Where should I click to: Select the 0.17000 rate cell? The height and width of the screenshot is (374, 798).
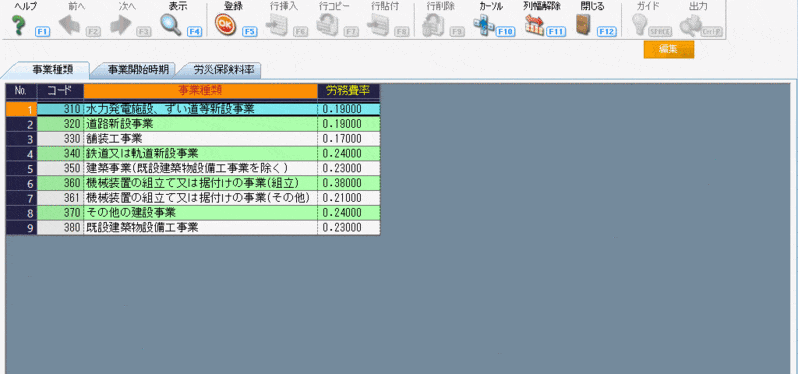(x=349, y=138)
